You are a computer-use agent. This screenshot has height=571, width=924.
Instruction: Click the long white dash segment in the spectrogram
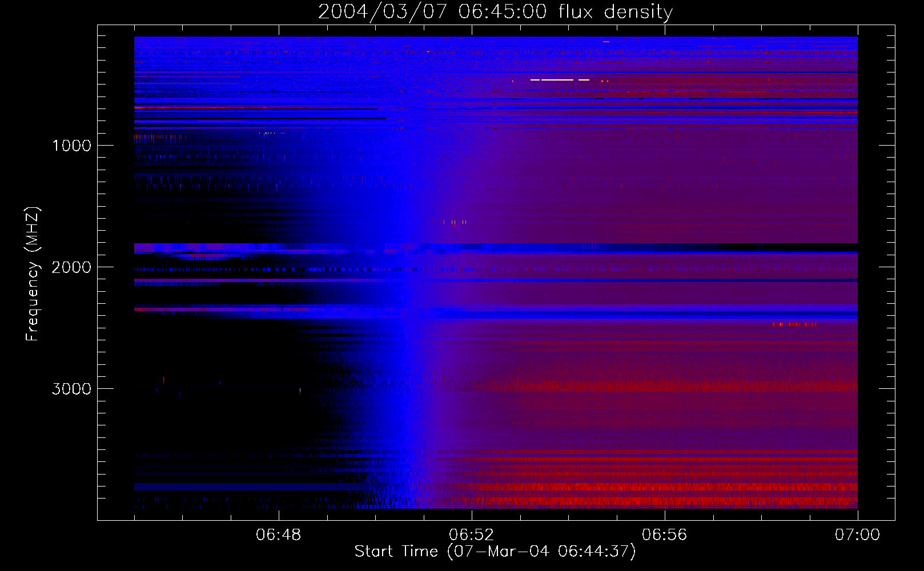[557, 80]
